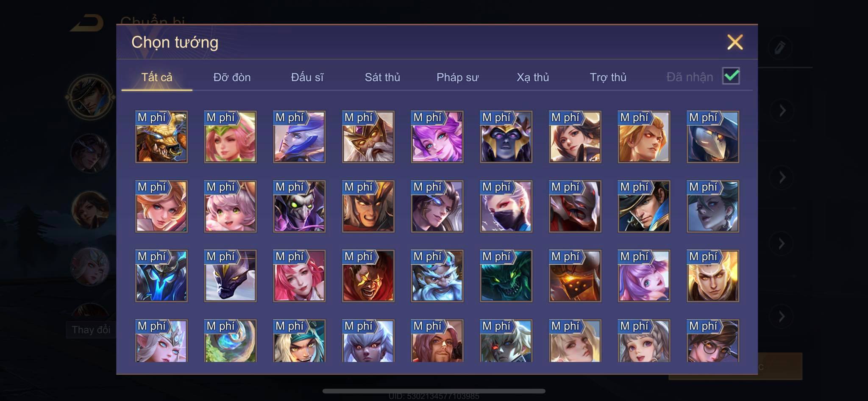The height and width of the screenshot is (401, 868).
Task: Close the Chọn tướng dialog
Action: [735, 42]
